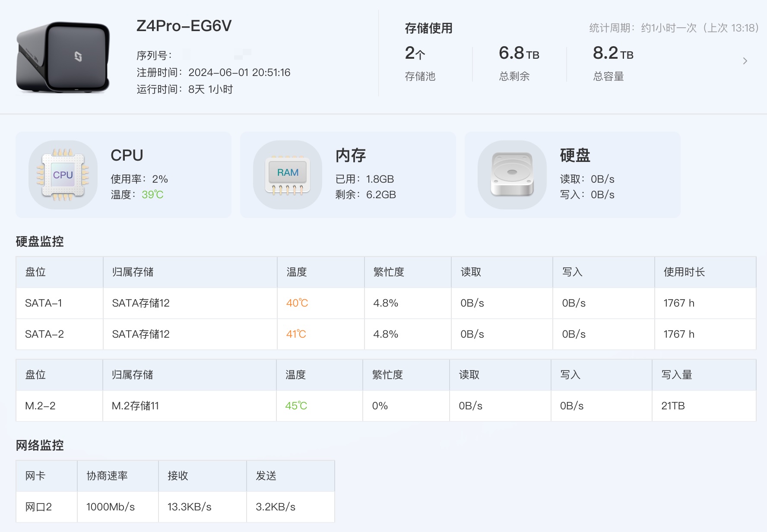Click the device name Z4Pro-EG6V
767x532 pixels.
184,26
